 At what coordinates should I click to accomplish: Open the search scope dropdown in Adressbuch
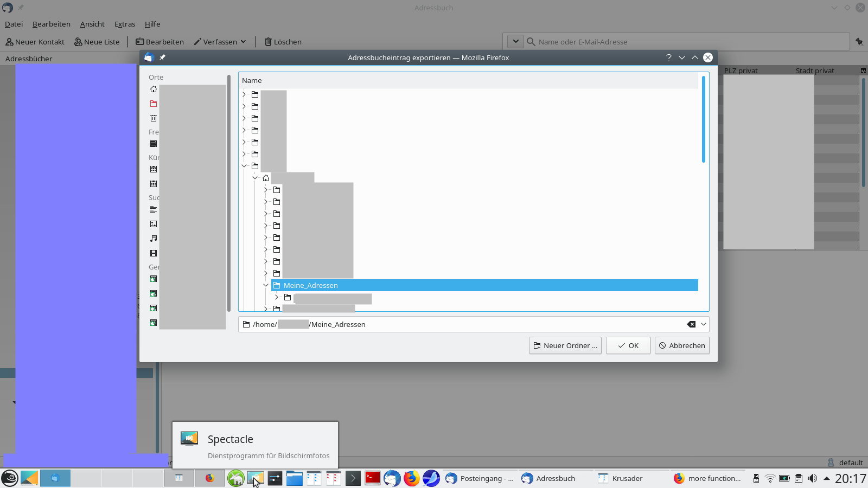point(516,41)
